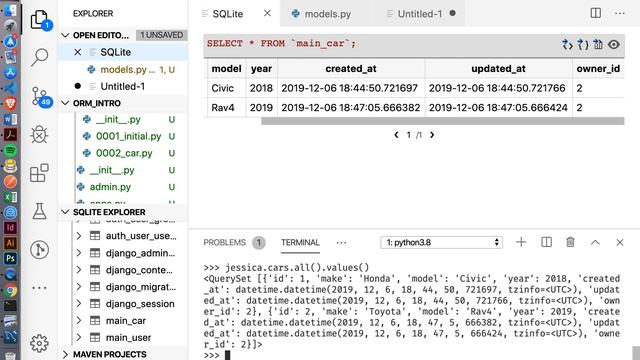Expand the main_car table
Viewport: 640px width, 360px height.
point(79,321)
